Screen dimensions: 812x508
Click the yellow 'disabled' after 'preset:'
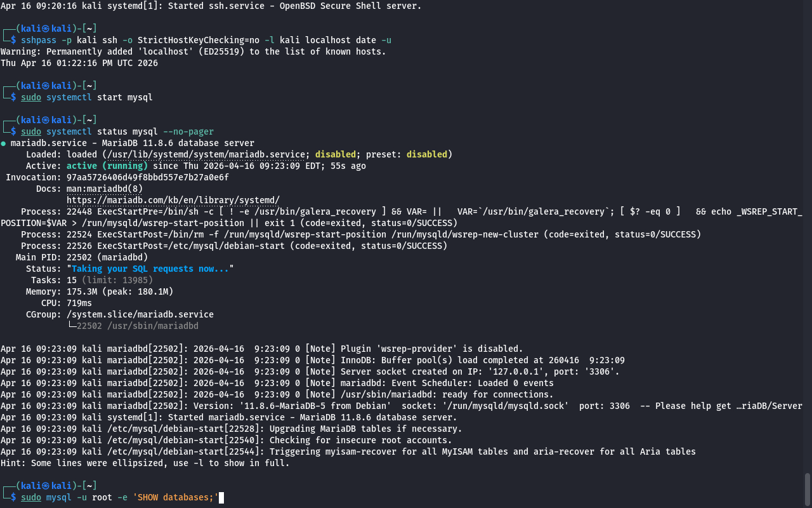coord(426,154)
